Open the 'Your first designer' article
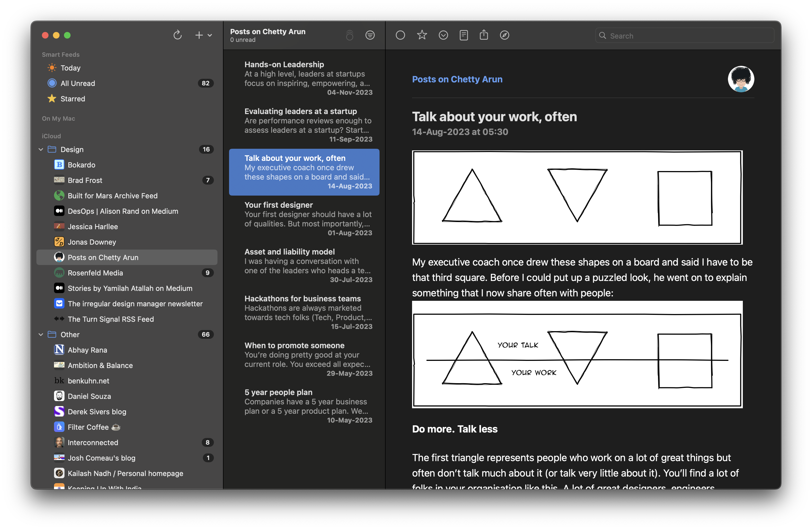The height and width of the screenshot is (530, 812). 304,218
